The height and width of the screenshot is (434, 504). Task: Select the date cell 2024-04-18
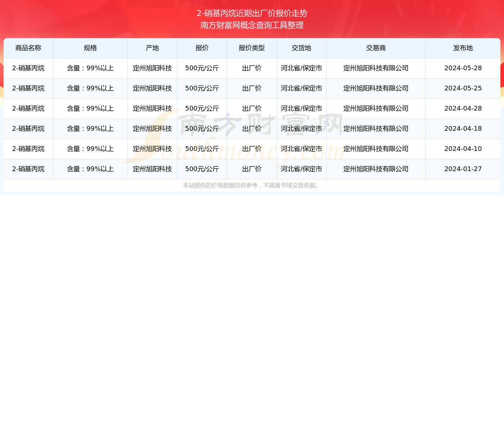point(463,129)
